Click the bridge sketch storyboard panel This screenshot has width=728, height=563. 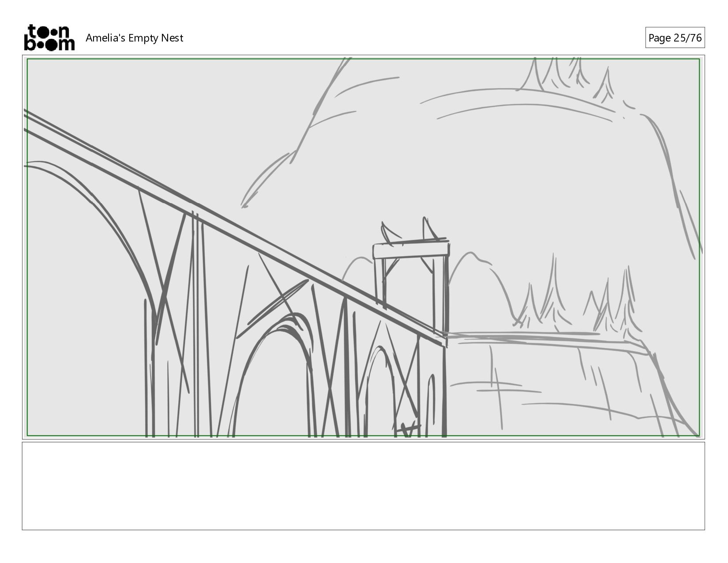click(363, 247)
